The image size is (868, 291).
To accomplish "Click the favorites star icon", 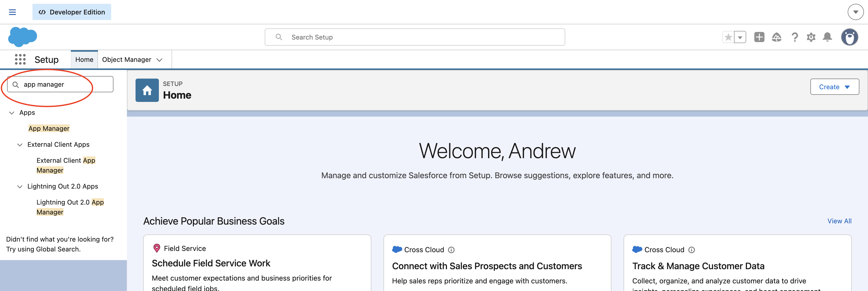I will click(x=728, y=37).
